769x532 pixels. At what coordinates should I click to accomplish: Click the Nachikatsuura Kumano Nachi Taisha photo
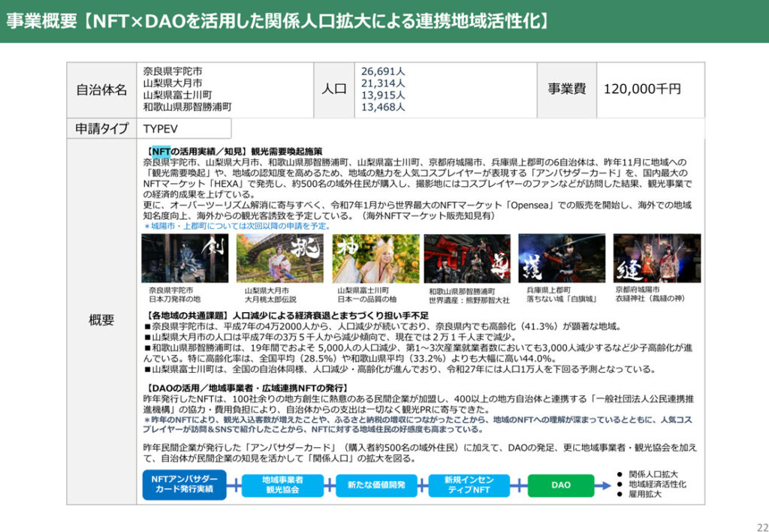(466, 259)
